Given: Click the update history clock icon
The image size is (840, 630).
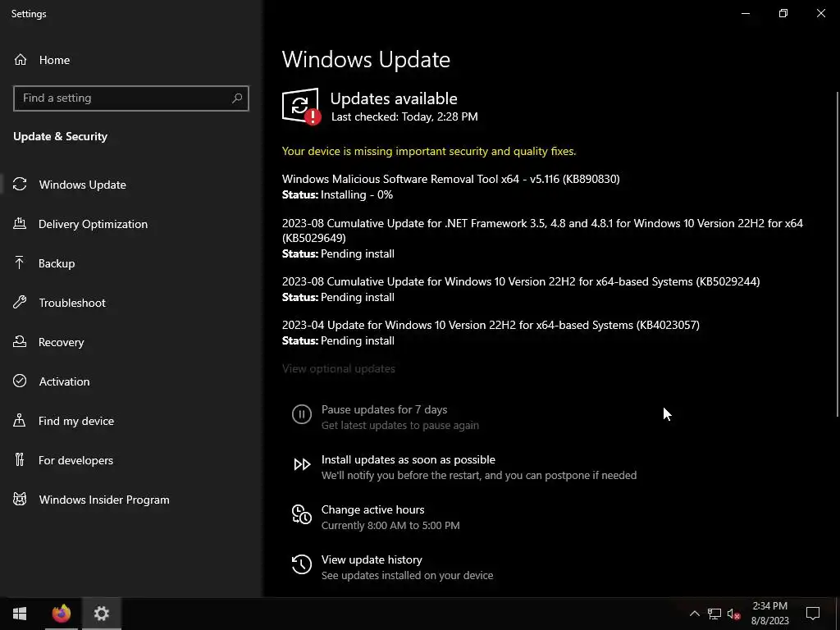Looking at the screenshot, I should [302, 564].
